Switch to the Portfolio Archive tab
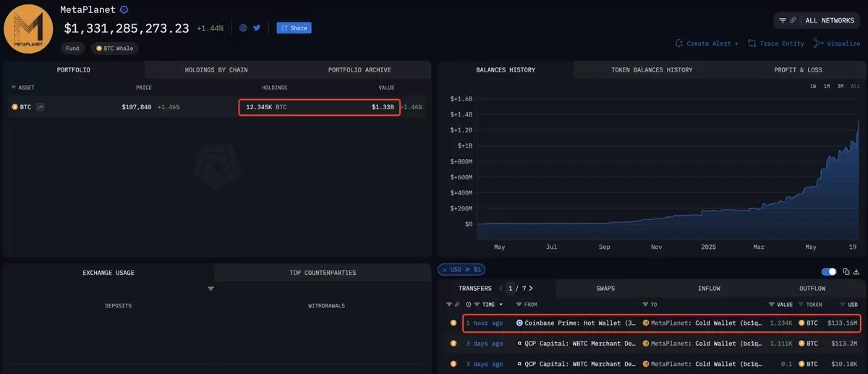The image size is (868, 374). coord(359,70)
